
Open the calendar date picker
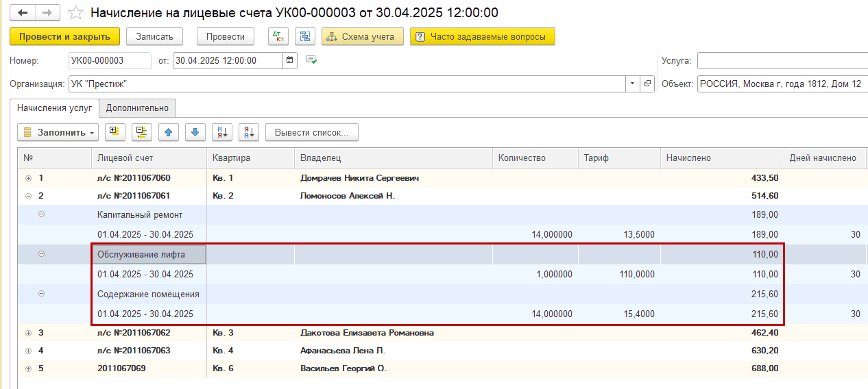point(291,60)
